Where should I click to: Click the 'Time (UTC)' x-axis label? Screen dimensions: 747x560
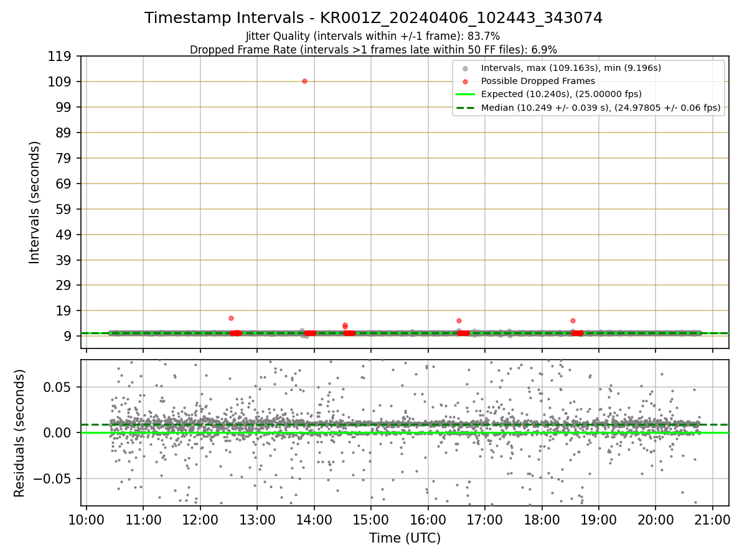(x=405, y=538)
